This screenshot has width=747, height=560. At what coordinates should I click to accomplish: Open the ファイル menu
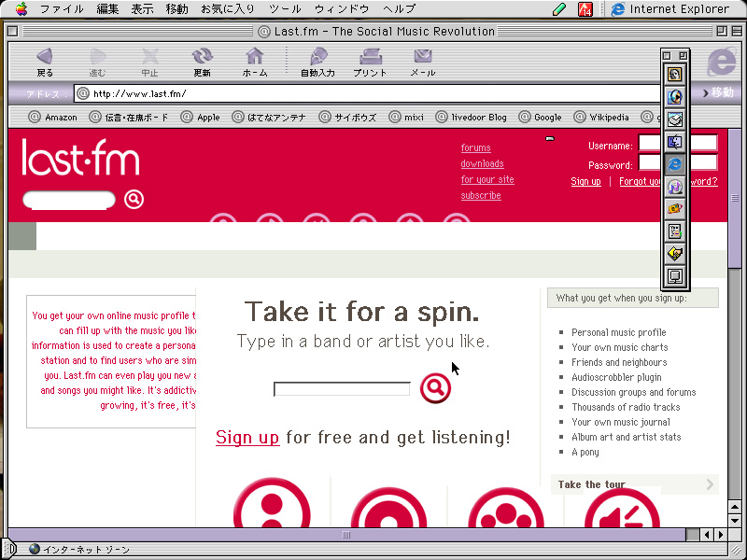62,9
